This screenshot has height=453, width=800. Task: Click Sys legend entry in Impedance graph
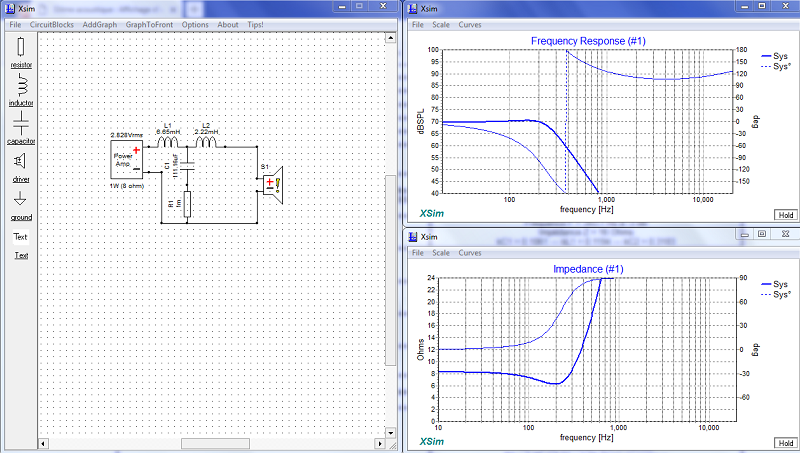click(775, 284)
